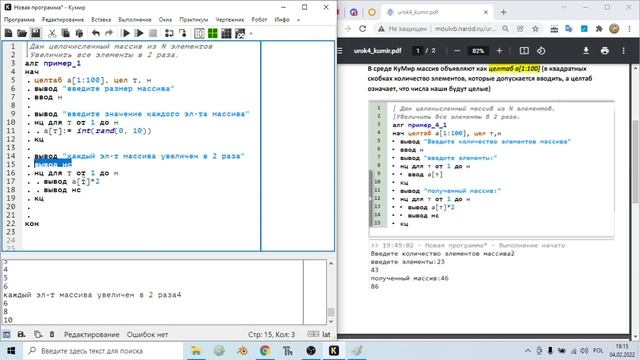Bookmark page with the star icon

click(x=535, y=29)
